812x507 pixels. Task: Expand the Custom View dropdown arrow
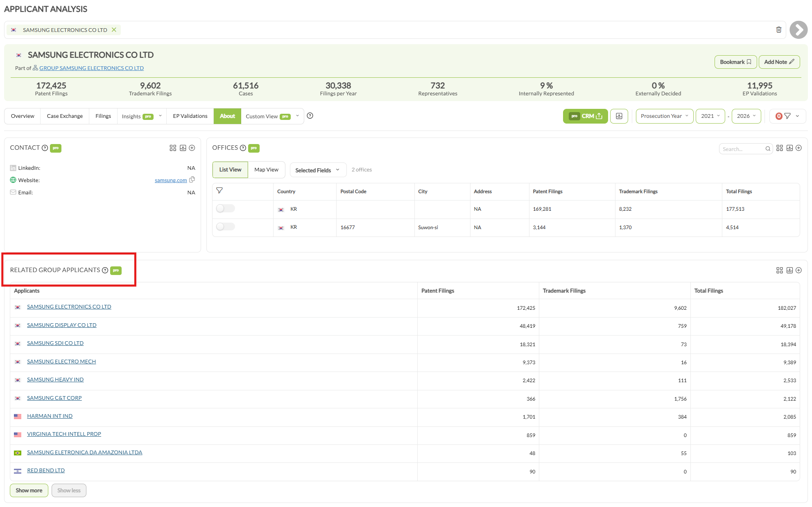[x=297, y=116]
